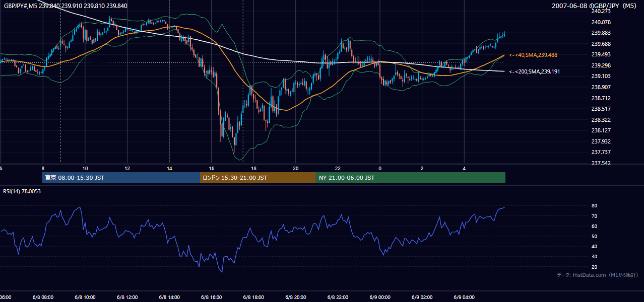Click the 239.103 price axis value
The height and width of the screenshot is (302, 644).
click(x=600, y=76)
